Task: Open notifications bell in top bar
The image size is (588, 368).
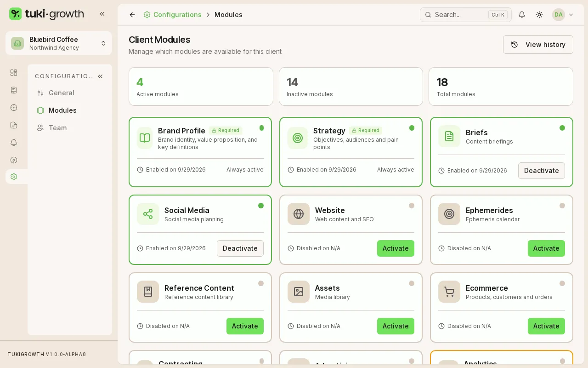Action: 522,15
